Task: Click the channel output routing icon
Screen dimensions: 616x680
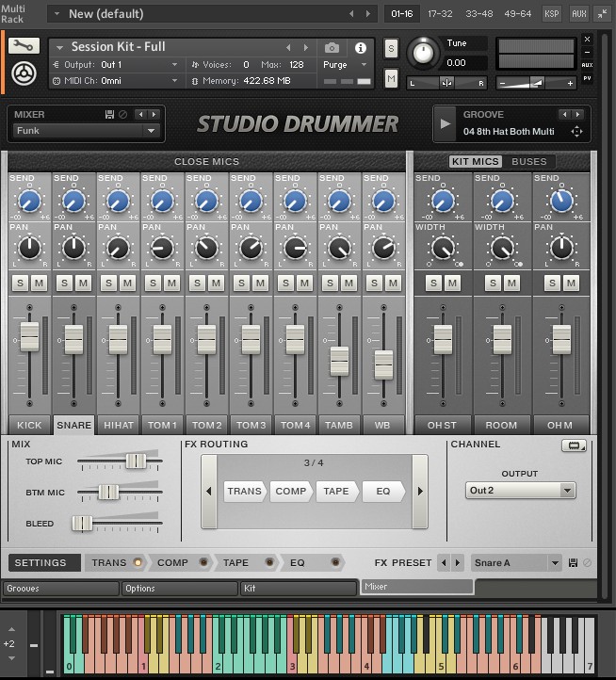Action: 574,445
